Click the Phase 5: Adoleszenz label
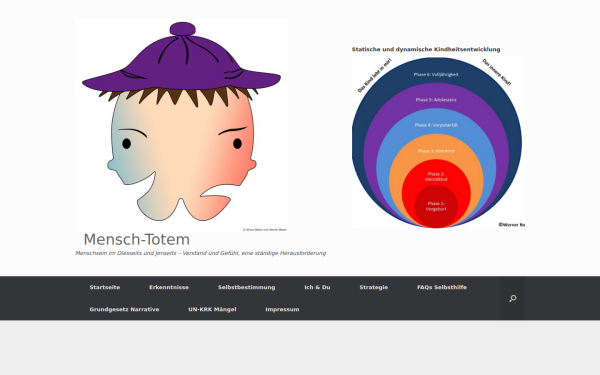 click(436, 100)
